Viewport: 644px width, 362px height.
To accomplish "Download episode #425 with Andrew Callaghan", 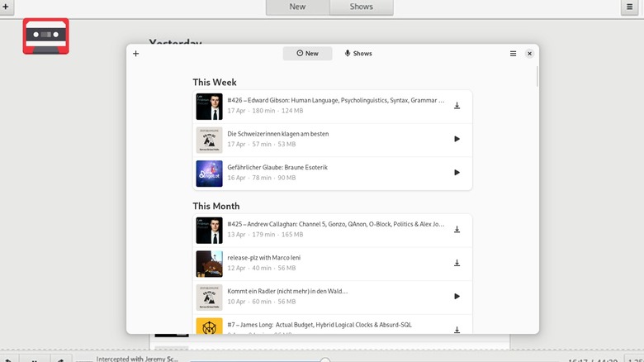I will tap(457, 230).
